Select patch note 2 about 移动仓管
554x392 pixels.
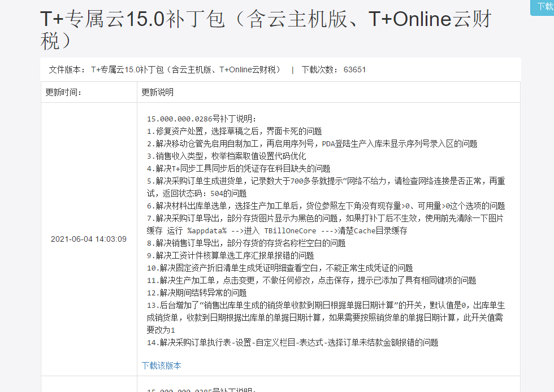(x=312, y=143)
